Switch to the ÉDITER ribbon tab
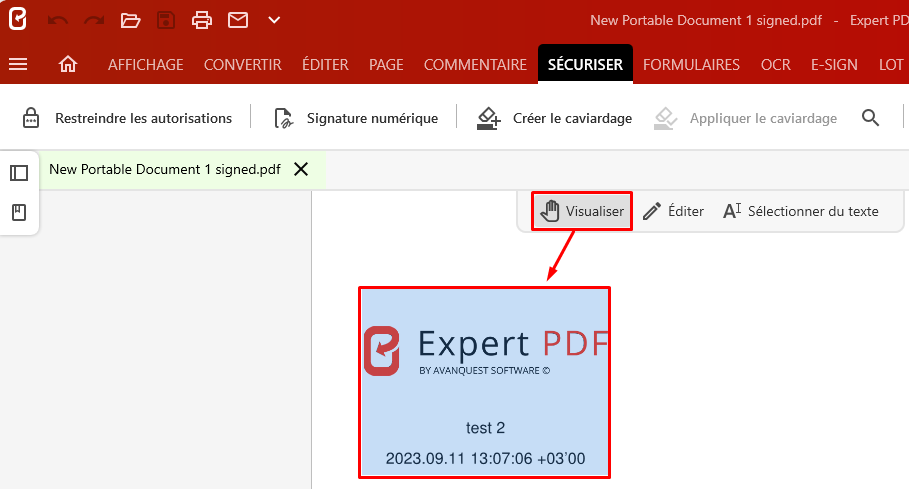The width and height of the screenshot is (909, 489). (325, 64)
